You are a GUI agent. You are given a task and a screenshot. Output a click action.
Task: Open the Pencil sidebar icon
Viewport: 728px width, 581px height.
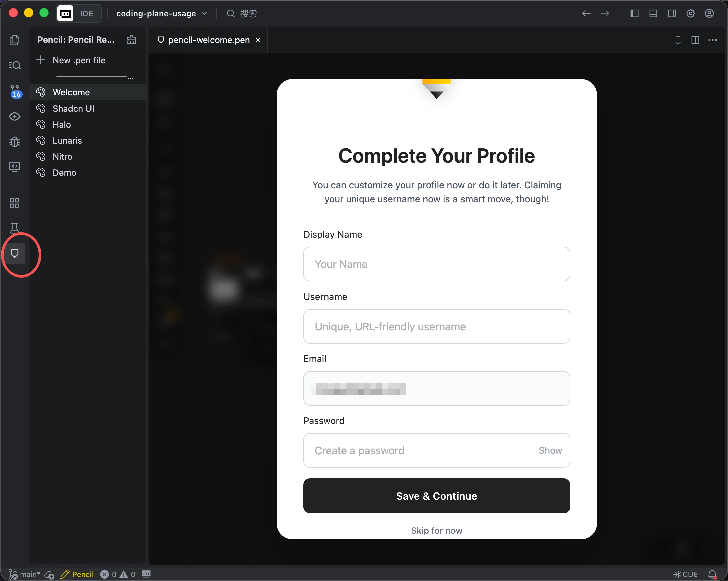pos(14,253)
